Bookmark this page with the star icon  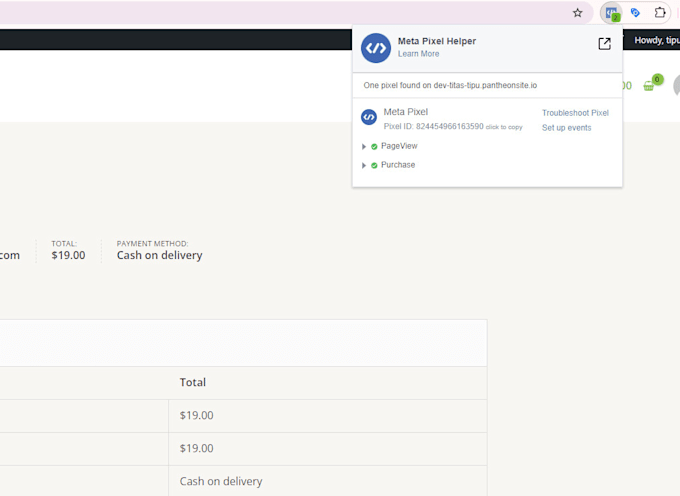(577, 13)
